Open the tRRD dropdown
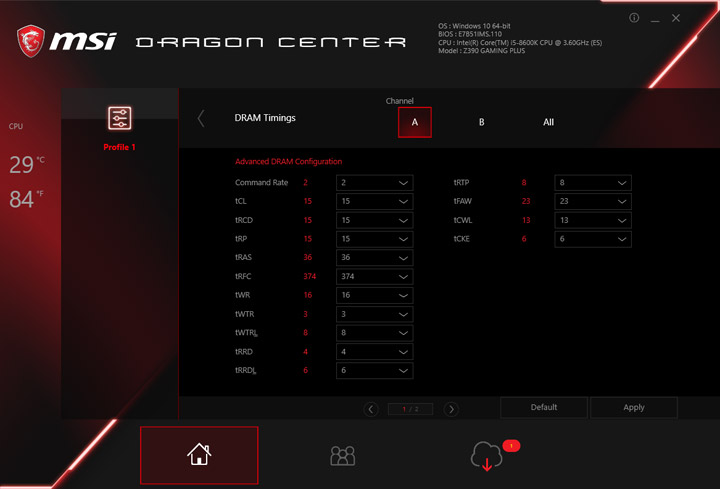720x489 pixels. click(x=374, y=352)
